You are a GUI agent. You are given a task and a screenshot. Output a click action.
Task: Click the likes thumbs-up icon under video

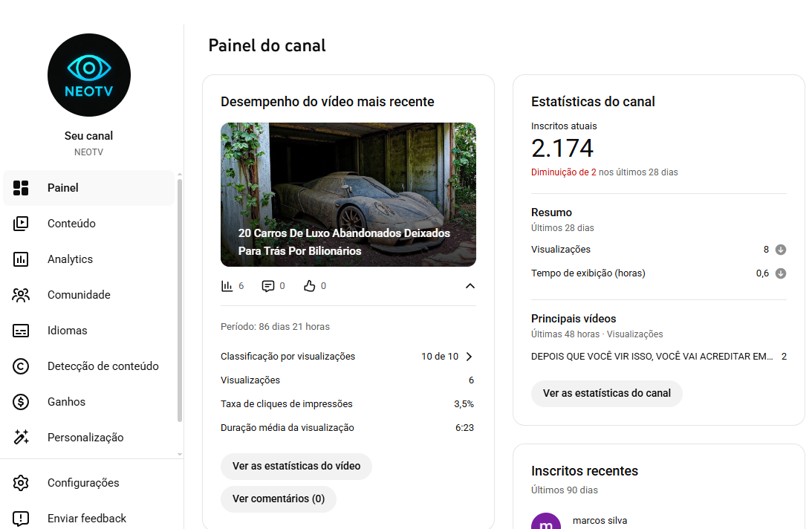tap(310, 286)
